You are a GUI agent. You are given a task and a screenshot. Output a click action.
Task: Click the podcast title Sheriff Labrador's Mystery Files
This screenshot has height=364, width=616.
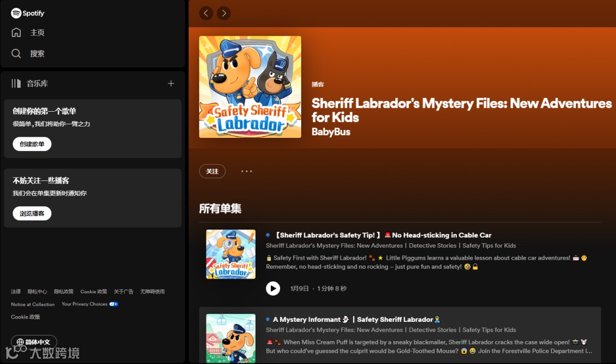(x=461, y=110)
